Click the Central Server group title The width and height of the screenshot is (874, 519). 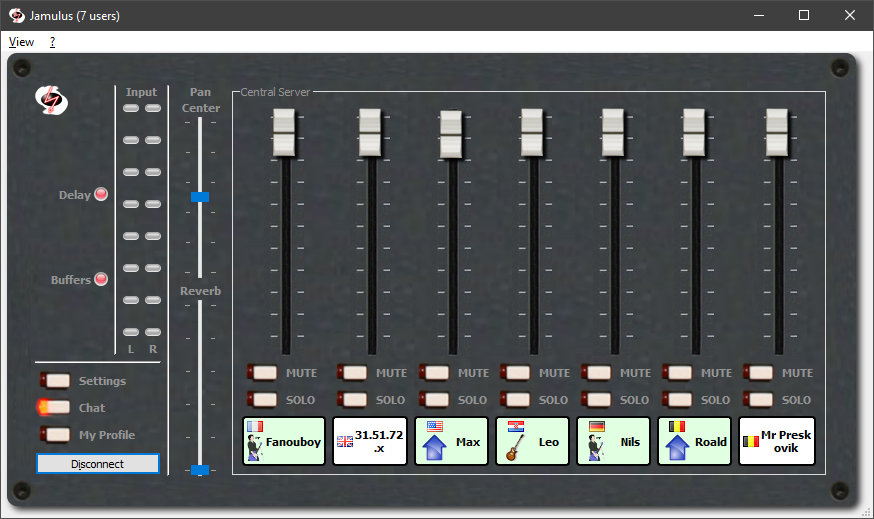tap(275, 92)
